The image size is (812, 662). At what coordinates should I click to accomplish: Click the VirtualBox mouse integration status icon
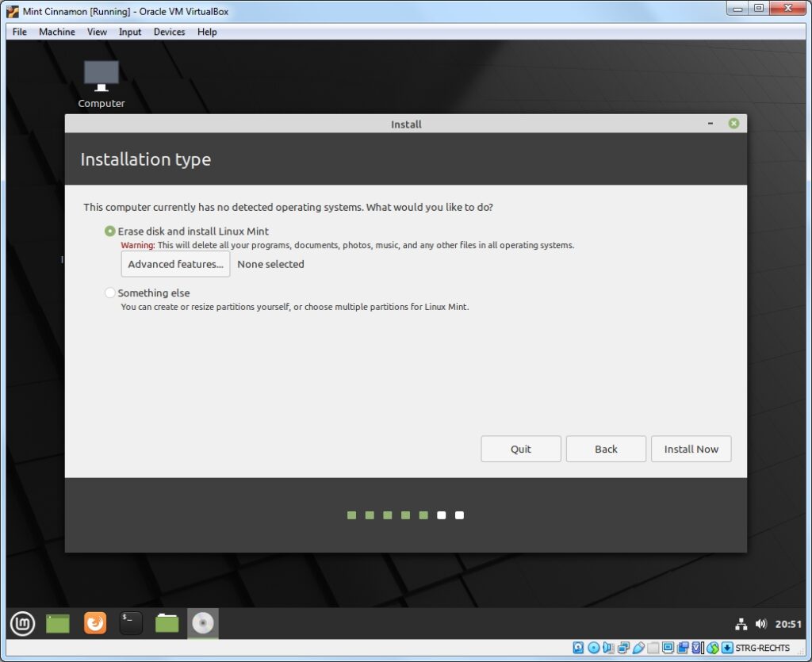click(713, 648)
